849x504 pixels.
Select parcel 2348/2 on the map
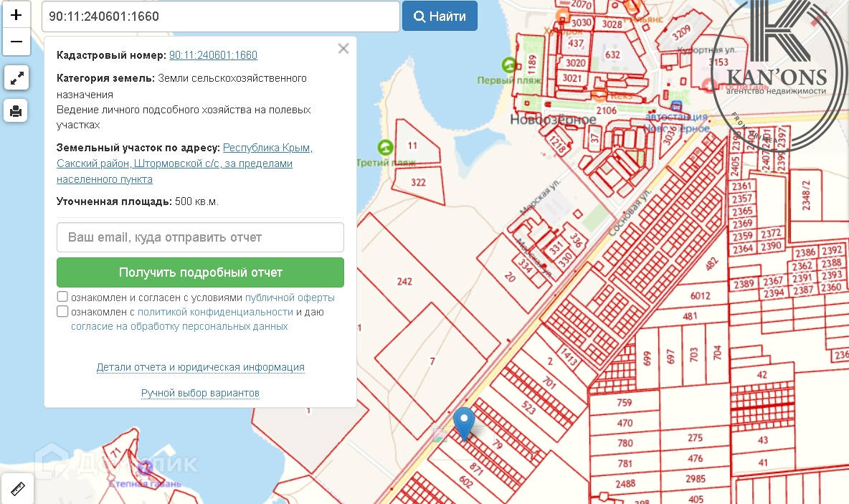click(x=806, y=196)
